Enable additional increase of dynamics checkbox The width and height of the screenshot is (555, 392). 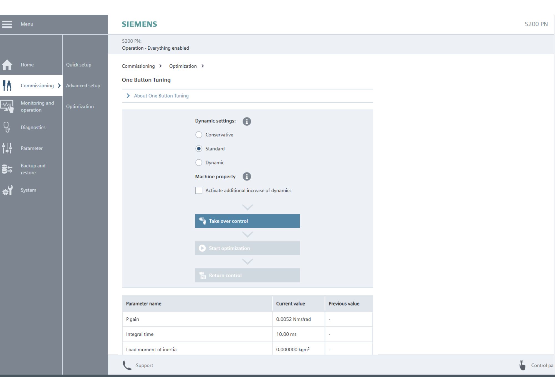coord(199,190)
